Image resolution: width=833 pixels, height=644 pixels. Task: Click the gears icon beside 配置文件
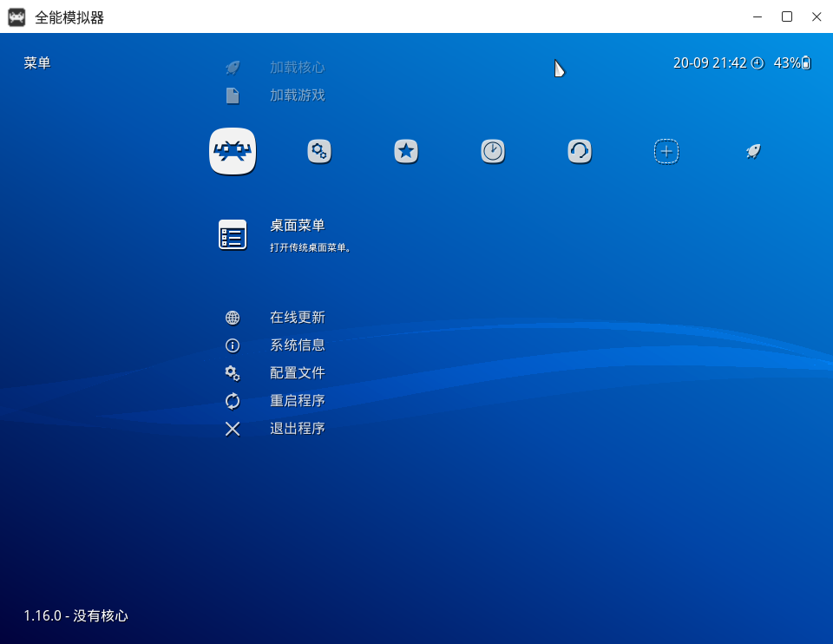point(232,372)
